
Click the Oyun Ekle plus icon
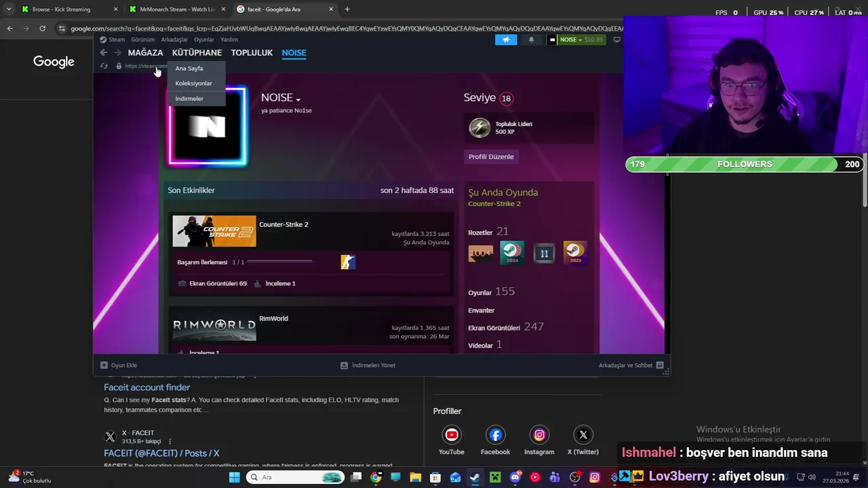pyautogui.click(x=104, y=365)
